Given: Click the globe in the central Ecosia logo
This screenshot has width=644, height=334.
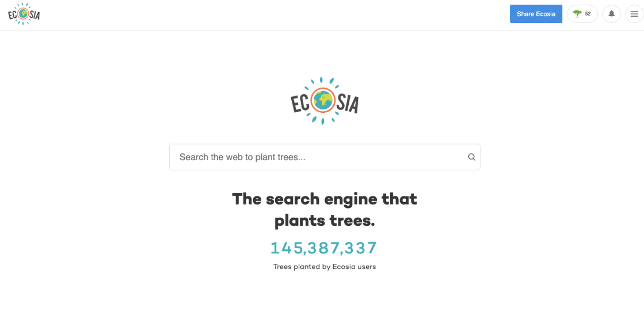Looking at the screenshot, I should (x=323, y=101).
